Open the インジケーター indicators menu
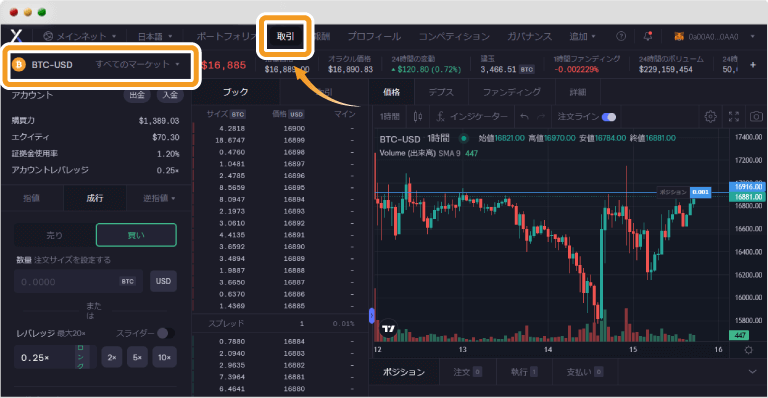This screenshot has height=398, width=768. click(473, 117)
